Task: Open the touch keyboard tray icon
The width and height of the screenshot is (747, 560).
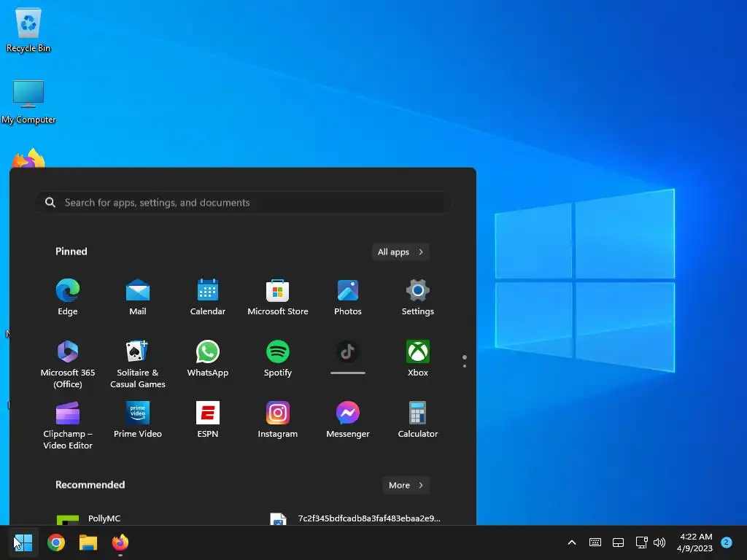Action: pos(595,542)
